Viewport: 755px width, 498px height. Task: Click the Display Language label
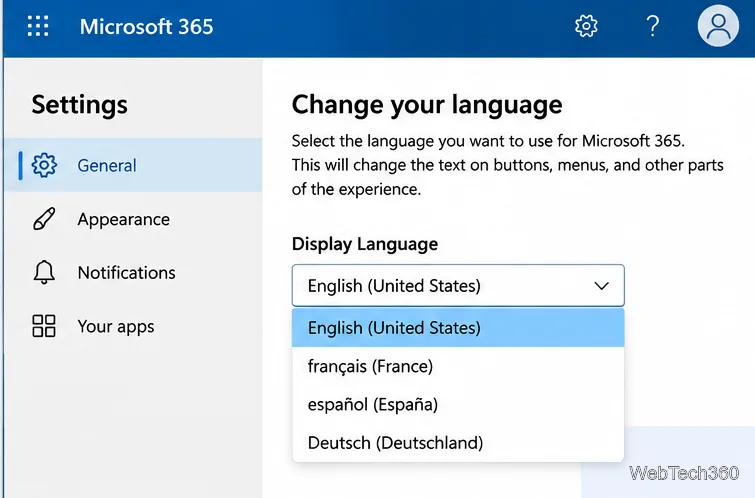click(x=365, y=244)
